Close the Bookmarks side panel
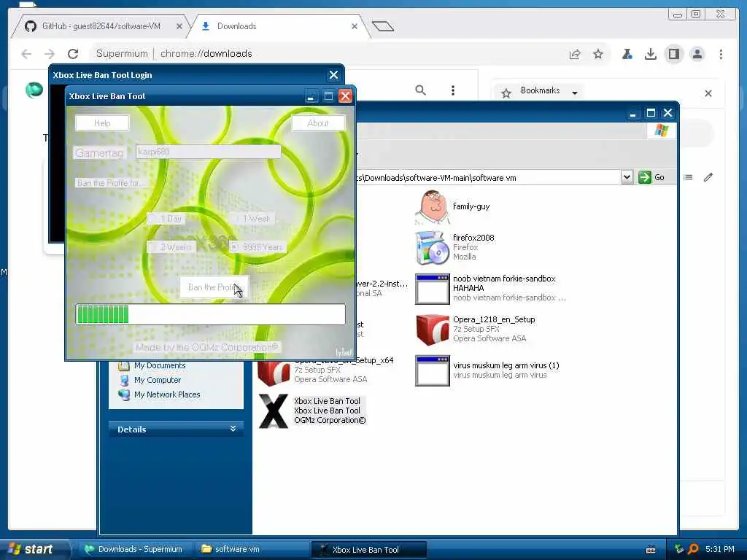747x560 pixels. (708, 93)
